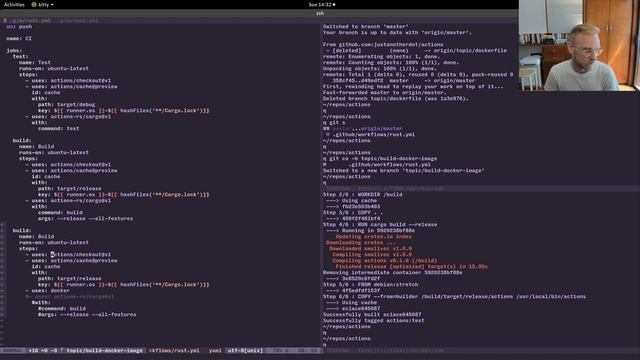The width and height of the screenshot is (640, 360).
Task: Click the '- uses: docker' line
Action: 47,291
